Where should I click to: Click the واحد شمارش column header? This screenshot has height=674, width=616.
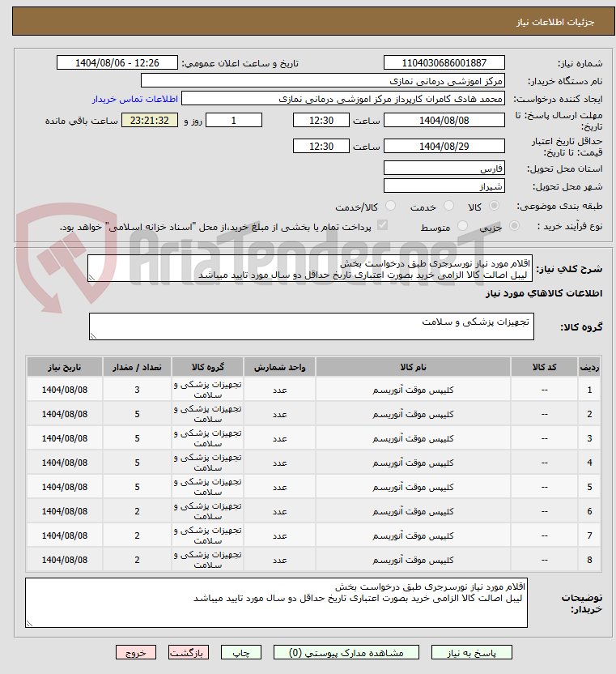[279, 367]
